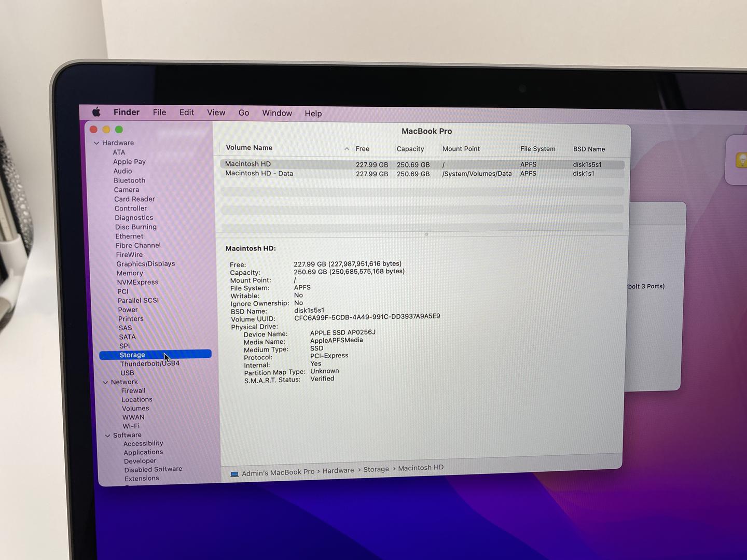The image size is (747, 560).
Task: Select Parallel SCSI in the sidebar
Action: pyautogui.click(x=138, y=300)
